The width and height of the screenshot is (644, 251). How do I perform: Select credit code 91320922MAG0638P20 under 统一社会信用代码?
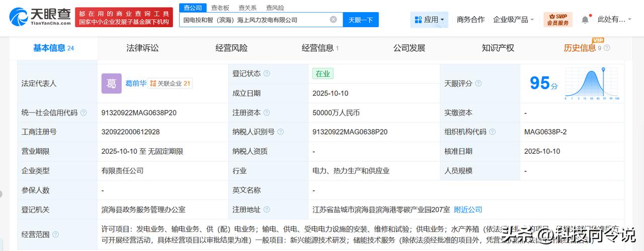click(x=139, y=113)
